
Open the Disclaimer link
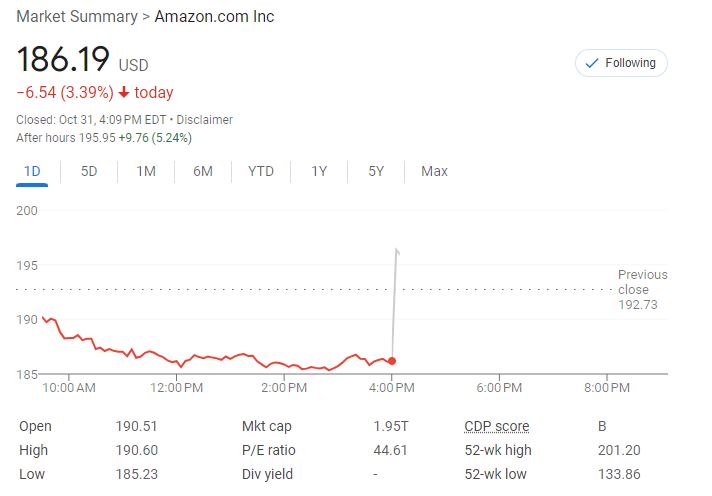[x=205, y=120]
